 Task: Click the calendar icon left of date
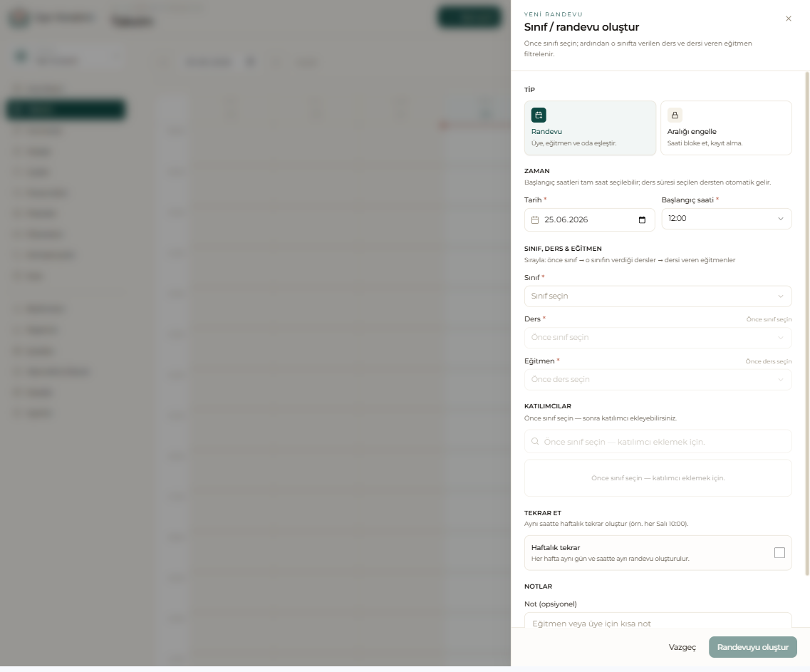[x=535, y=219]
